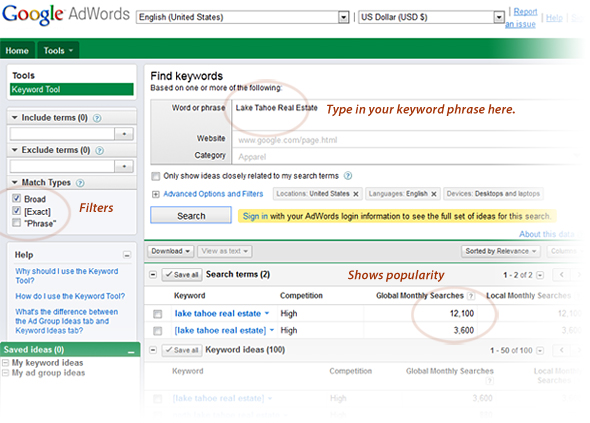Collapse the Keyword ideas section
Screen dimensions: 590x423
153,350
